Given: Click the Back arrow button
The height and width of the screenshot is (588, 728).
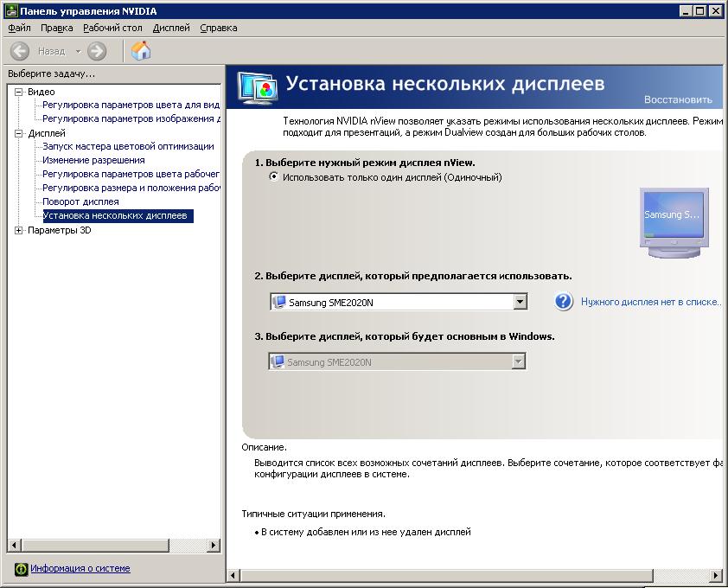Looking at the screenshot, I should pos(20,51).
